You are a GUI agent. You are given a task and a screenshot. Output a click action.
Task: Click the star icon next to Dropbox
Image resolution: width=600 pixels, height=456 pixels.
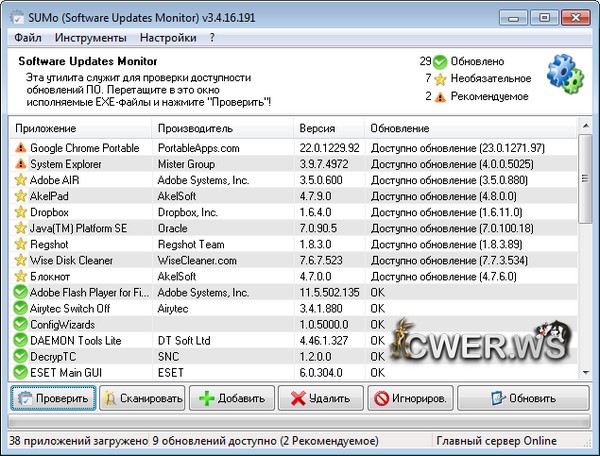tap(20, 212)
